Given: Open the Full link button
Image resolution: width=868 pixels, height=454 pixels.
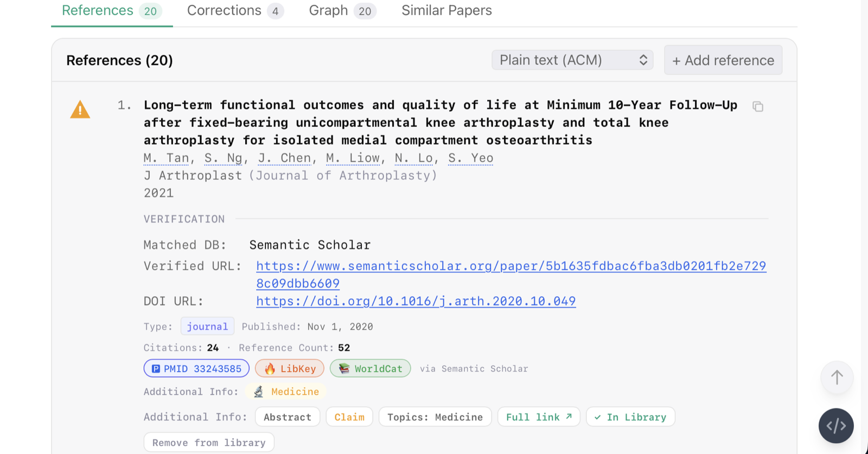Looking at the screenshot, I should point(539,417).
